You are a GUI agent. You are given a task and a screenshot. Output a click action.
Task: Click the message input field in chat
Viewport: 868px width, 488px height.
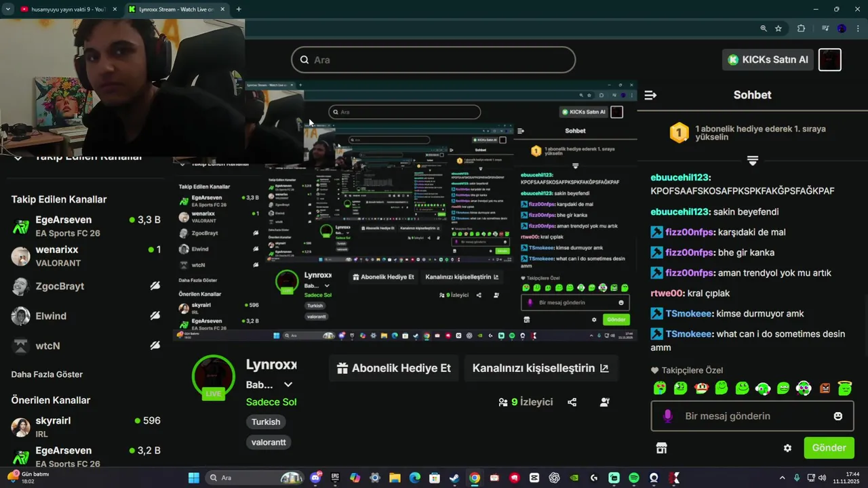pos(752,416)
